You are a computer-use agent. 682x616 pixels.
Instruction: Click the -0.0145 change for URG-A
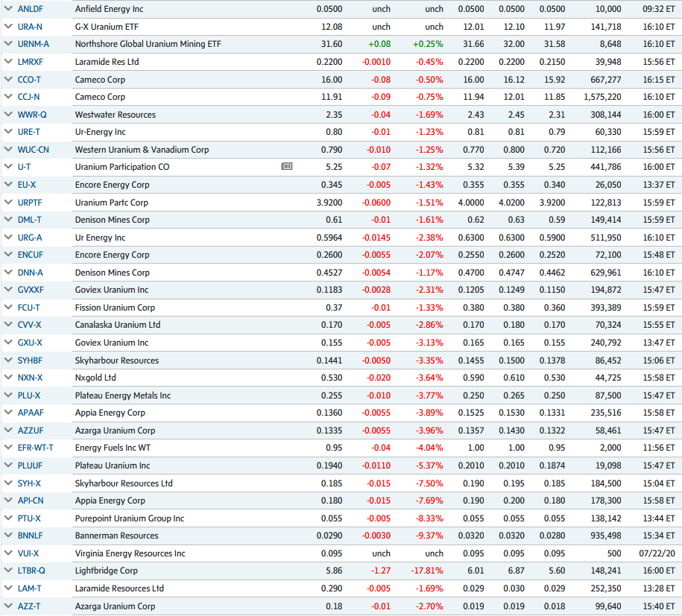pos(376,238)
